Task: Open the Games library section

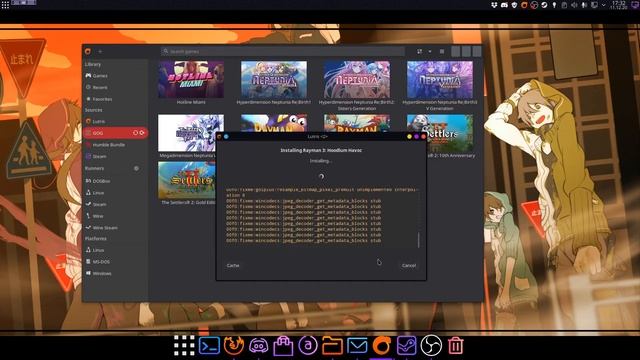Action: [115, 76]
